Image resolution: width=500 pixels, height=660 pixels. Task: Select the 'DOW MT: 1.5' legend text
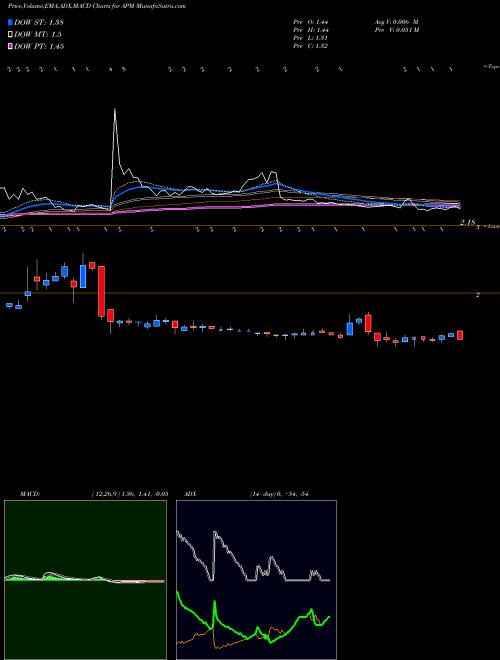pyautogui.click(x=37, y=35)
